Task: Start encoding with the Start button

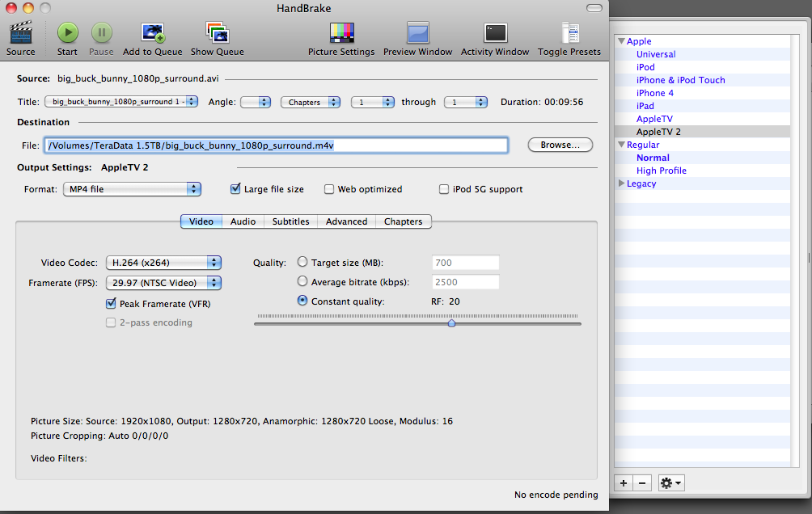Action: [67, 32]
